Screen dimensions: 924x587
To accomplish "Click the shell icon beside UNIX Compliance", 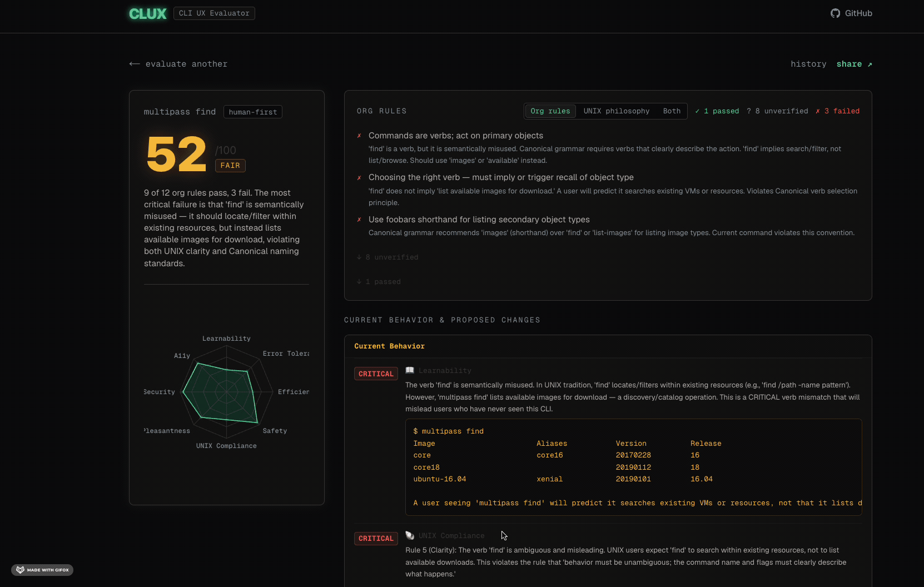I will (x=410, y=535).
